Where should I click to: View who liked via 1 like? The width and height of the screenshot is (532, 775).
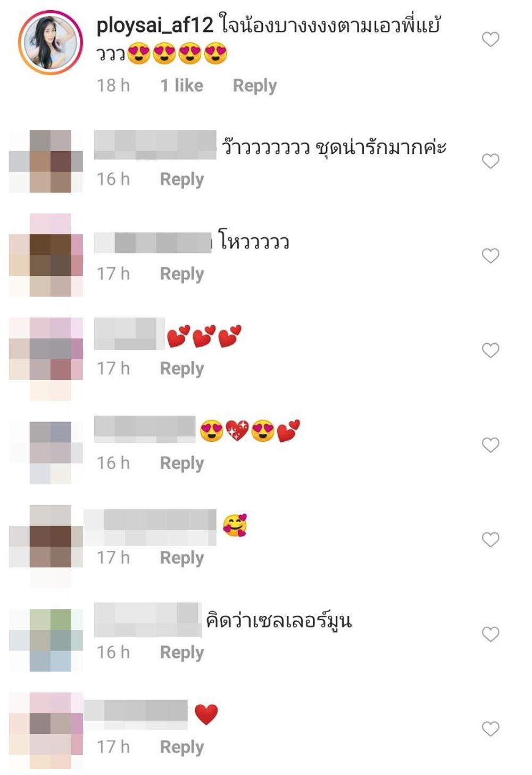coord(182,85)
